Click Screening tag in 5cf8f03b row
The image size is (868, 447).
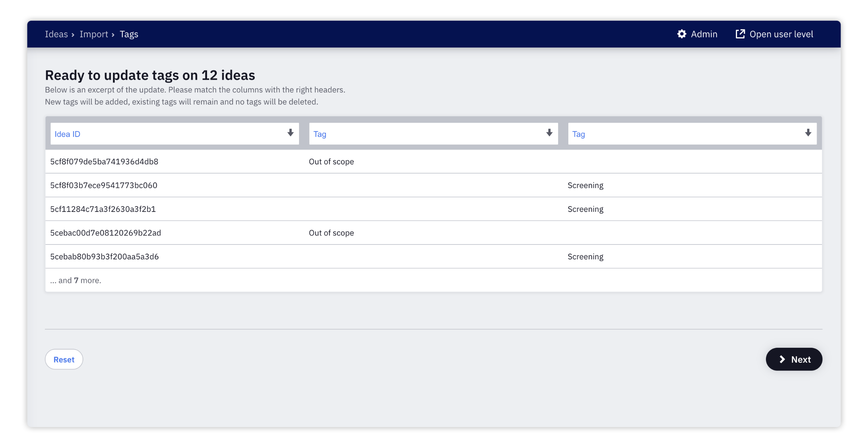pyautogui.click(x=585, y=185)
